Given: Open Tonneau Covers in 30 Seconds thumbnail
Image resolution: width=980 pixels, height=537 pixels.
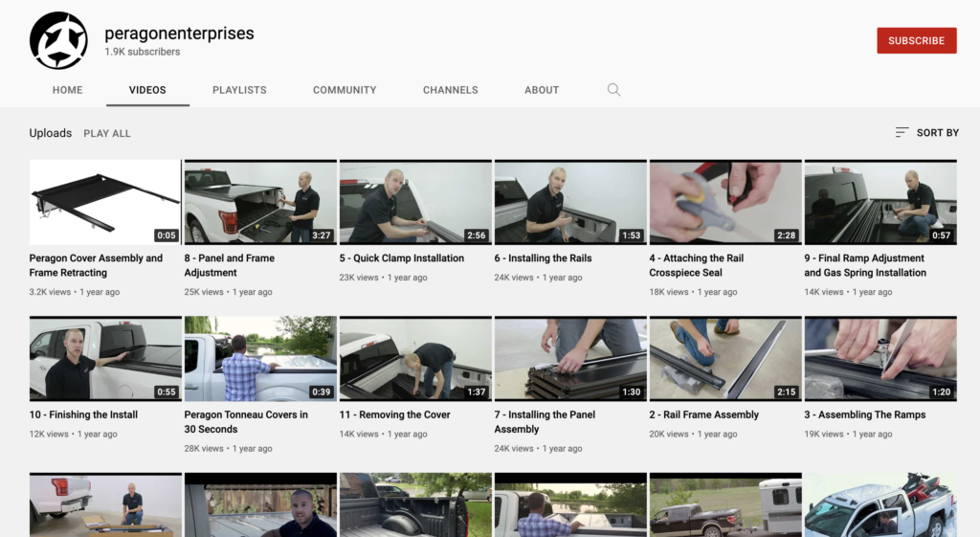Looking at the screenshot, I should pos(260,358).
